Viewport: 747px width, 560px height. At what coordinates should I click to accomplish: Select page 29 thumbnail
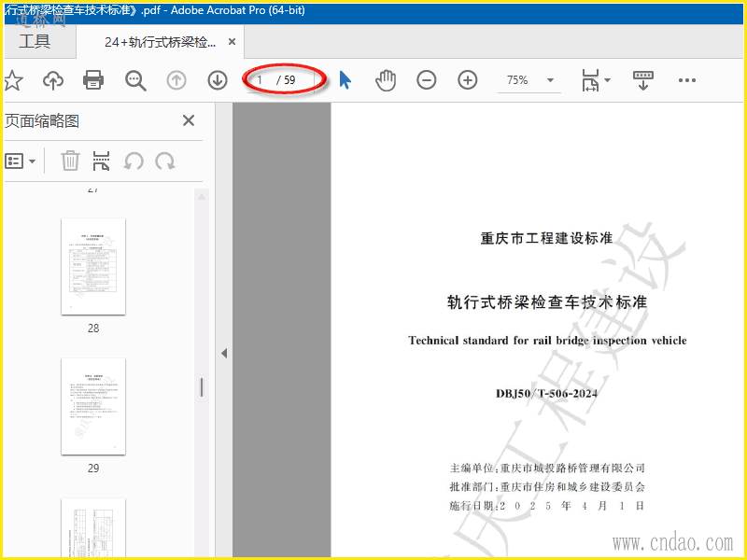pos(93,407)
